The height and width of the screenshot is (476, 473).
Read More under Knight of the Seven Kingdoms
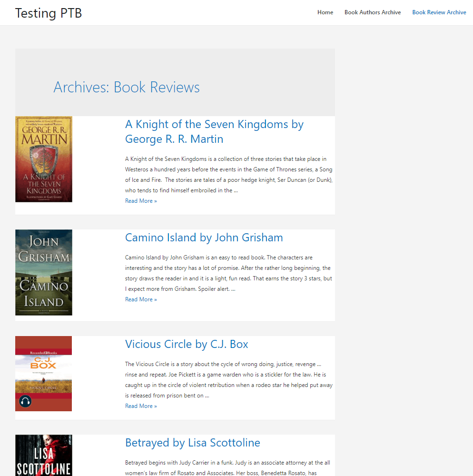(141, 201)
